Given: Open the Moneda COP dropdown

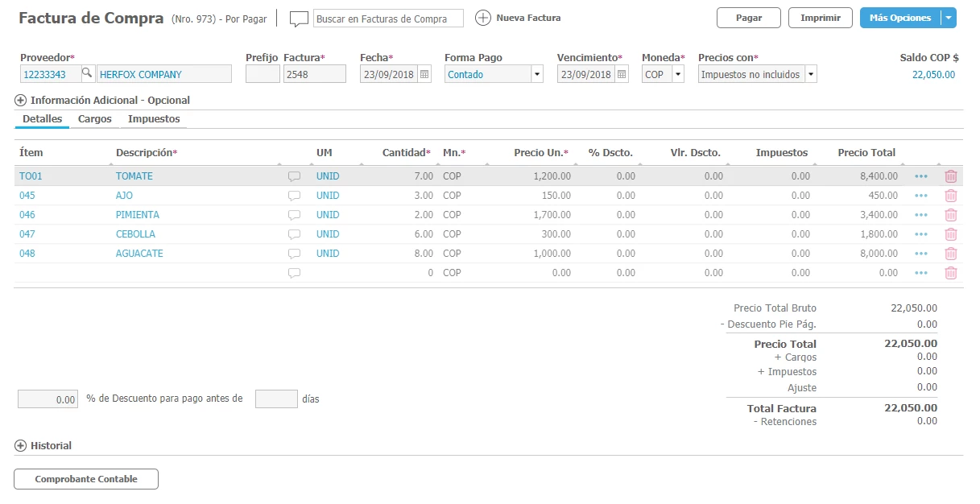Looking at the screenshot, I should point(678,74).
